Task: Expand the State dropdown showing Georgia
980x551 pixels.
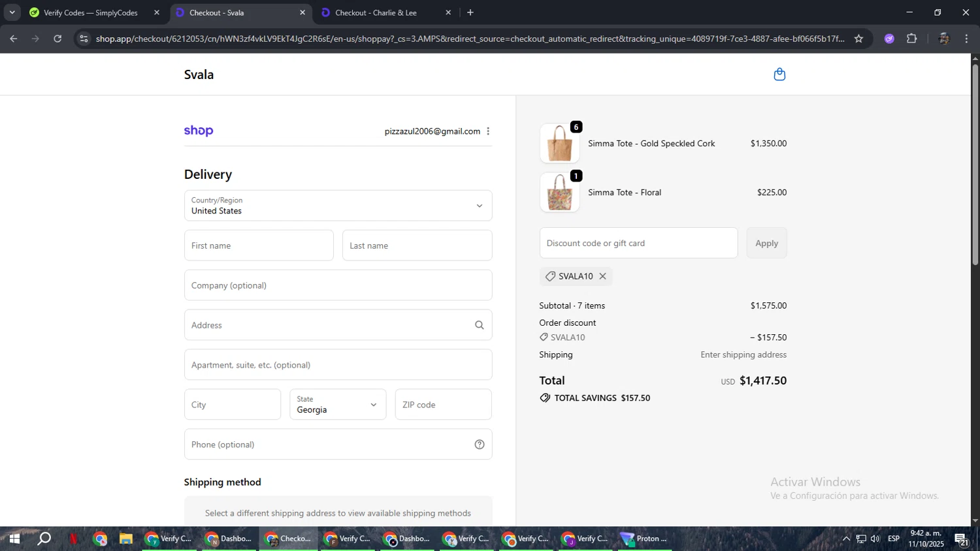Action: click(x=338, y=405)
